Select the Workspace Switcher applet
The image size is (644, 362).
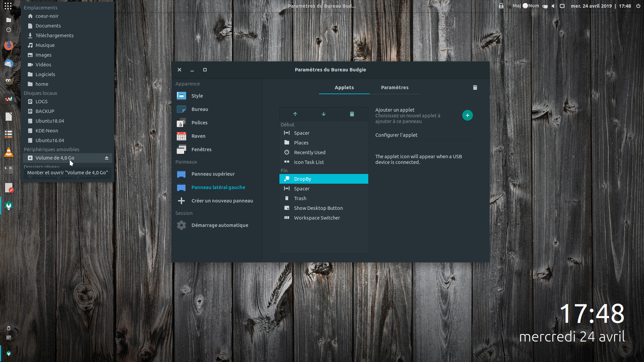317,218
